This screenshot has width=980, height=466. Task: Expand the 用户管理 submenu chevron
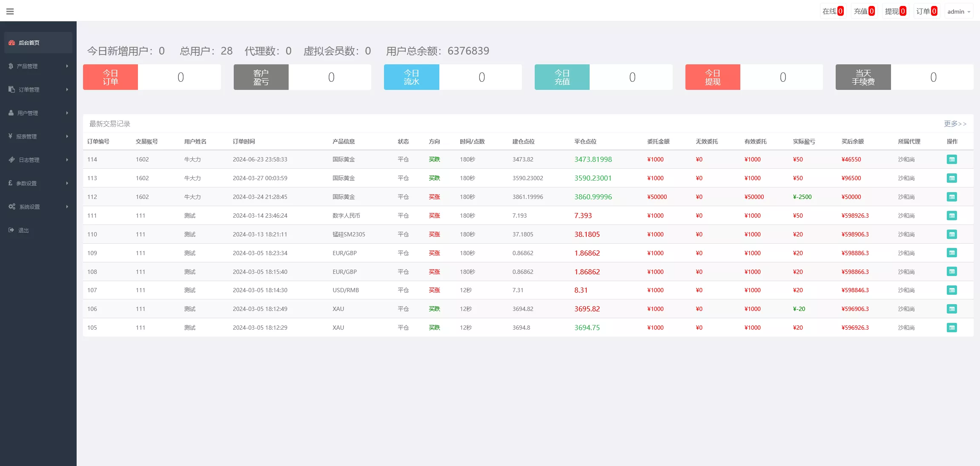(x=67, y=113)
